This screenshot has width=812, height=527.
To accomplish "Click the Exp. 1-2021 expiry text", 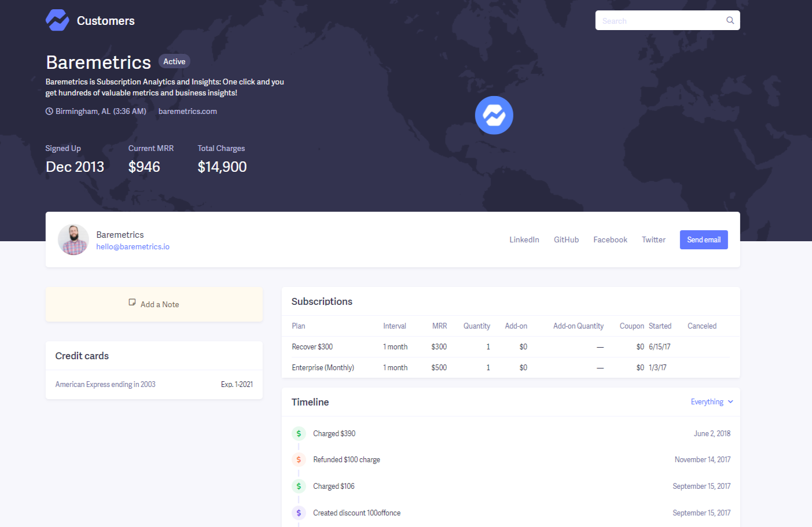I will pos(237,384).
